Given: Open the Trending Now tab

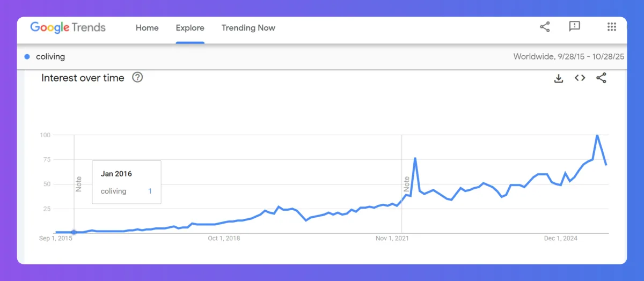Looking at the screenshot, I should coord(248,28).
